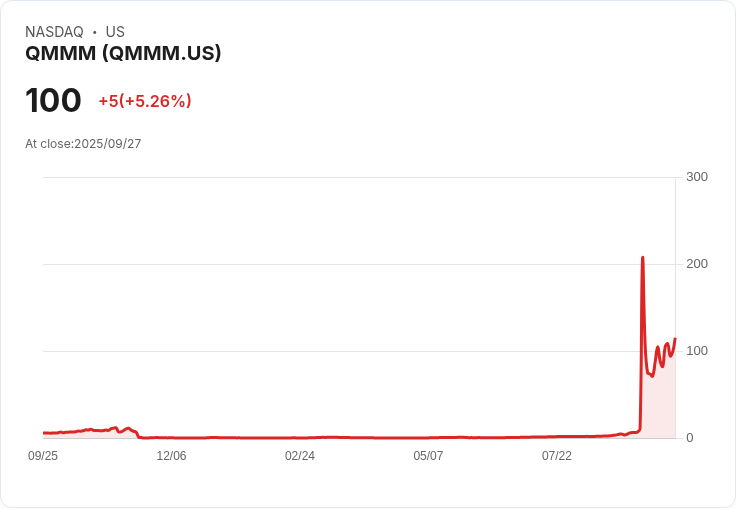Click the lowest dip right after the spike
736x508 pixels.
tap(652, 376)
